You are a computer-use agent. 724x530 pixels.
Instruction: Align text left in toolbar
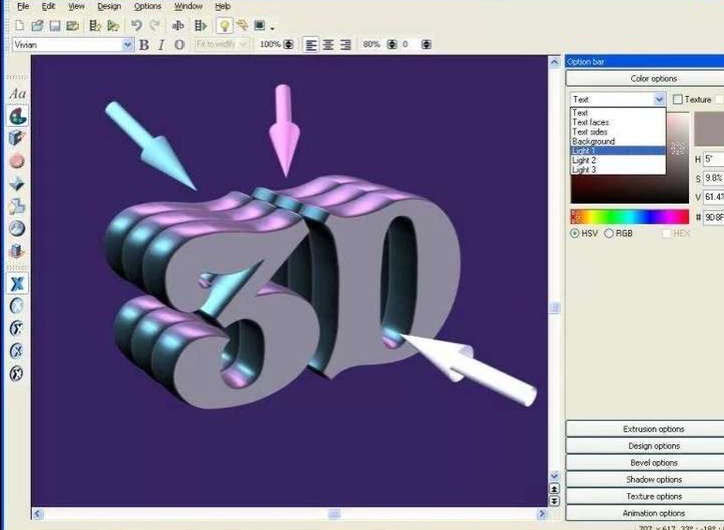(311, 45)
